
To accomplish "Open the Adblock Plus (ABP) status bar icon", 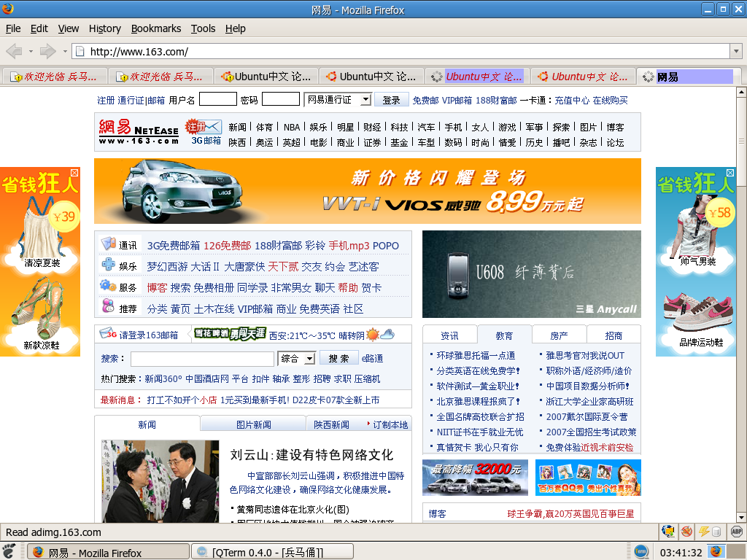I will [x=737, y=531].
